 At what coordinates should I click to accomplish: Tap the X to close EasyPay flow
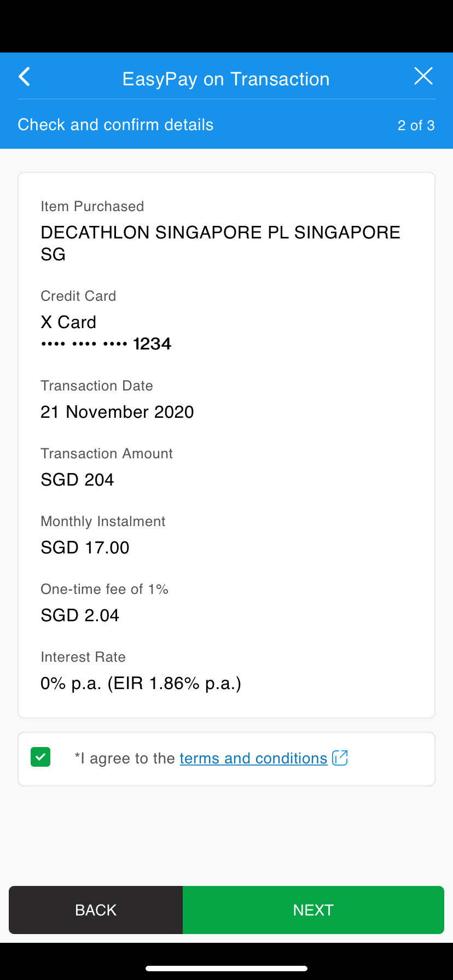point(423,77)
